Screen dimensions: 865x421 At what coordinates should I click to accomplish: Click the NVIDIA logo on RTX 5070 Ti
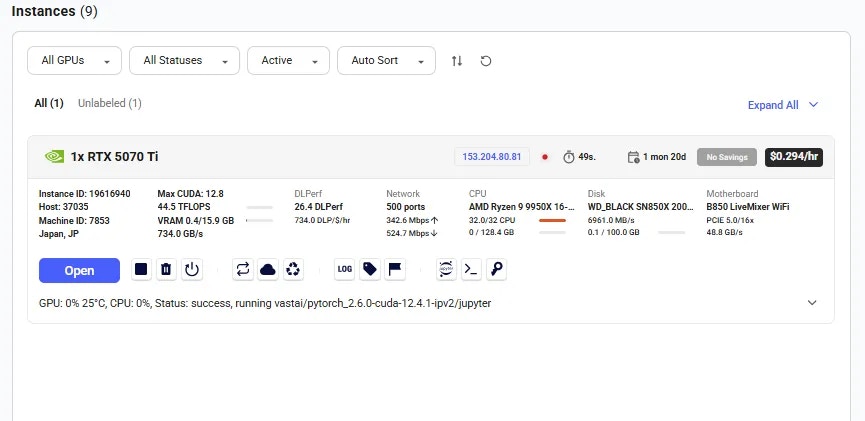pyautogui.click(x=54, y=157)
